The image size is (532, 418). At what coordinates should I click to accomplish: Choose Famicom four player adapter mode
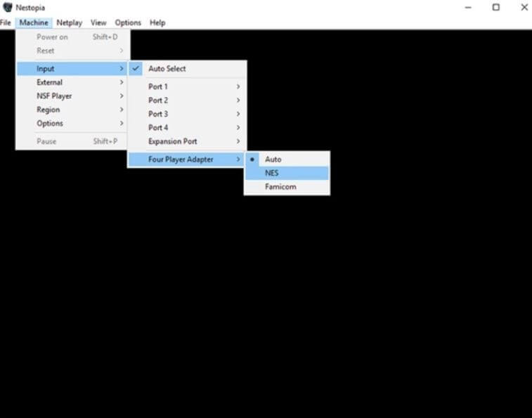tap(287, 187)
